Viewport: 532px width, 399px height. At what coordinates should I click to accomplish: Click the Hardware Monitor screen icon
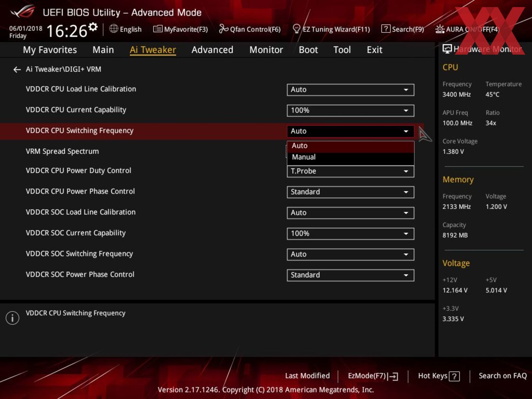447,49
